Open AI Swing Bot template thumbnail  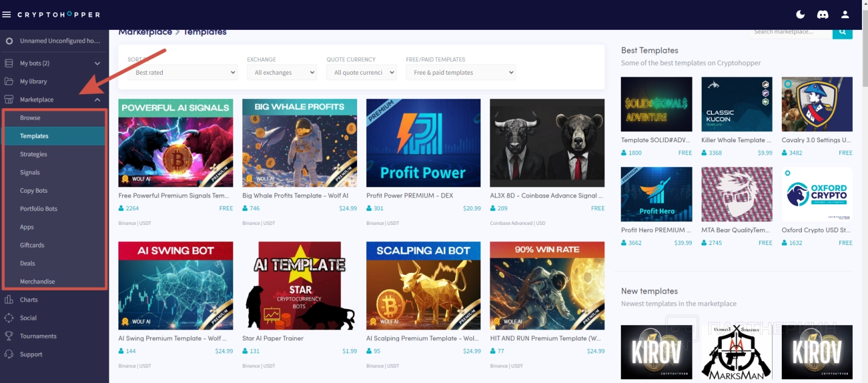pos(176,286)
